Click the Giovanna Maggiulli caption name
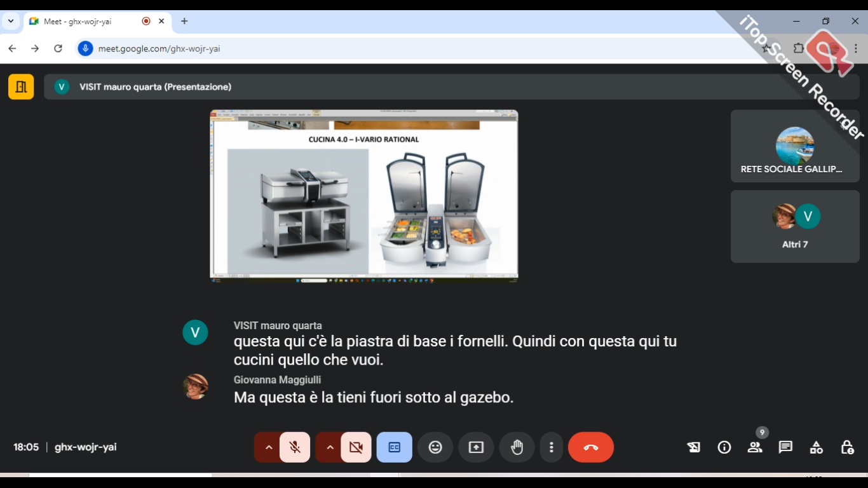 click(277, 380)
